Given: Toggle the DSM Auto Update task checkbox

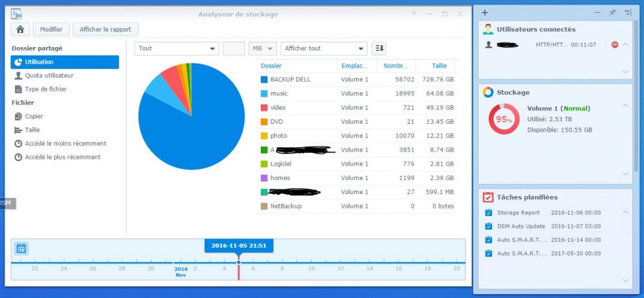Looking at the screenshot, I should [x=488, y=226].
